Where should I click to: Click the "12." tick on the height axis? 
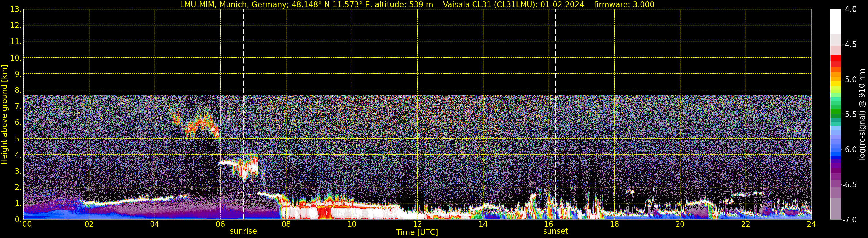(16, 25)
